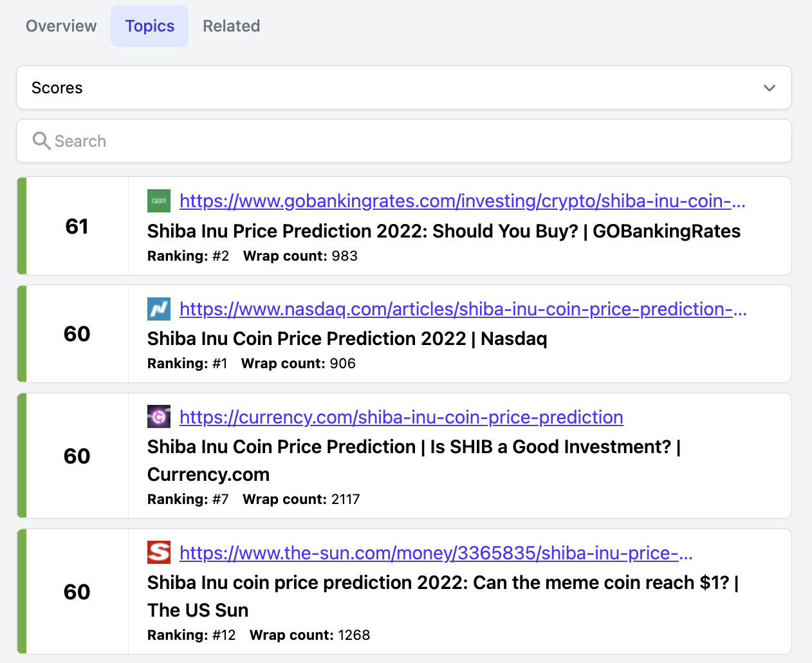
Task: Click the Nasdaq result title text
Action: 347,339
